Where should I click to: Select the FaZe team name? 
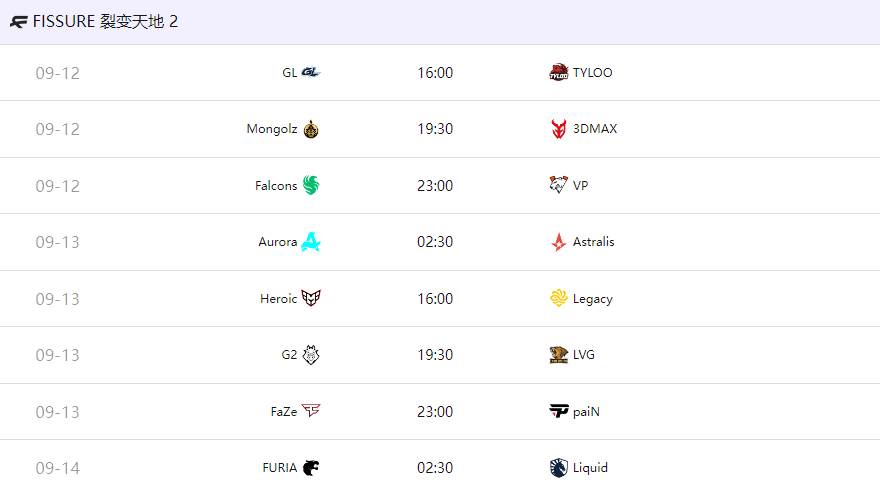(284, 412)
